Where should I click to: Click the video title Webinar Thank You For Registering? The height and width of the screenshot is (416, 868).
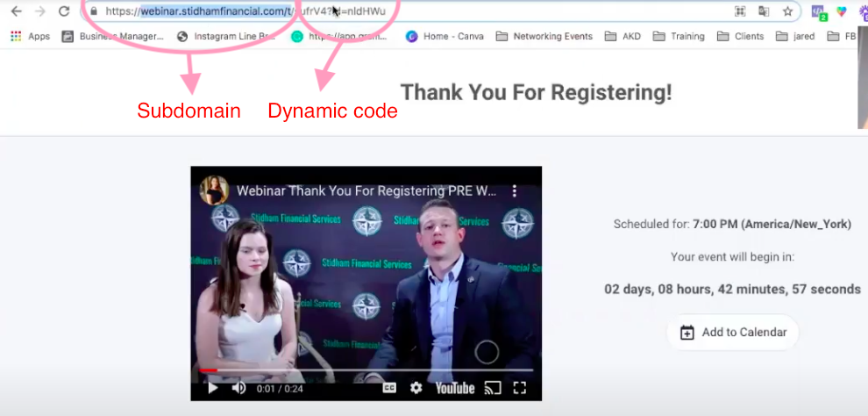(x=366, y=191)
